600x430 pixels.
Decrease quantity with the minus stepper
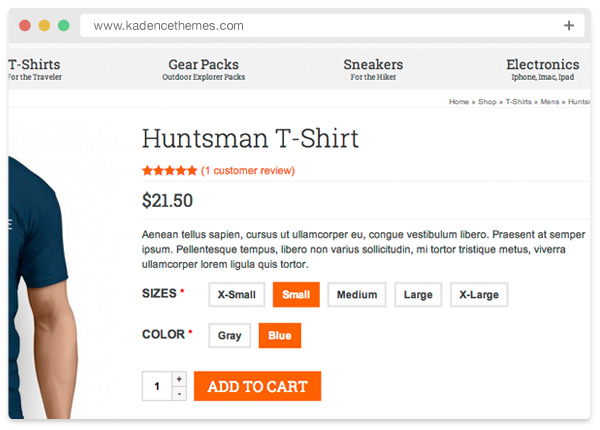click(179, 394)
